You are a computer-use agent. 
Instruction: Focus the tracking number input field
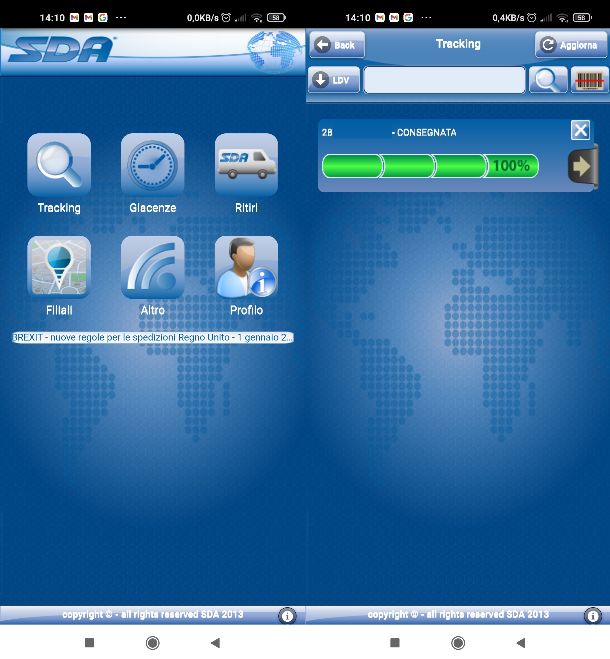[x=444, y=79]
